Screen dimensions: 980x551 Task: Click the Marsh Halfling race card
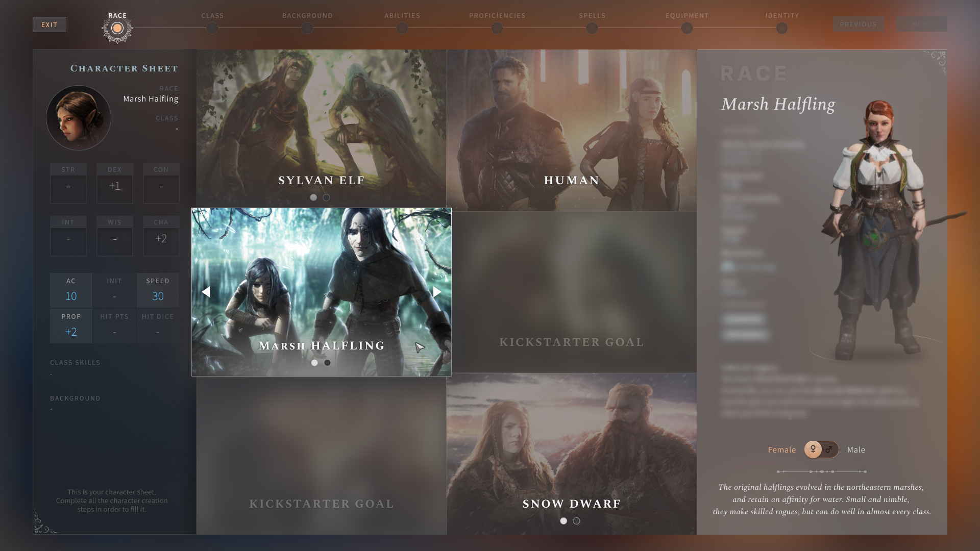(321, 291)
